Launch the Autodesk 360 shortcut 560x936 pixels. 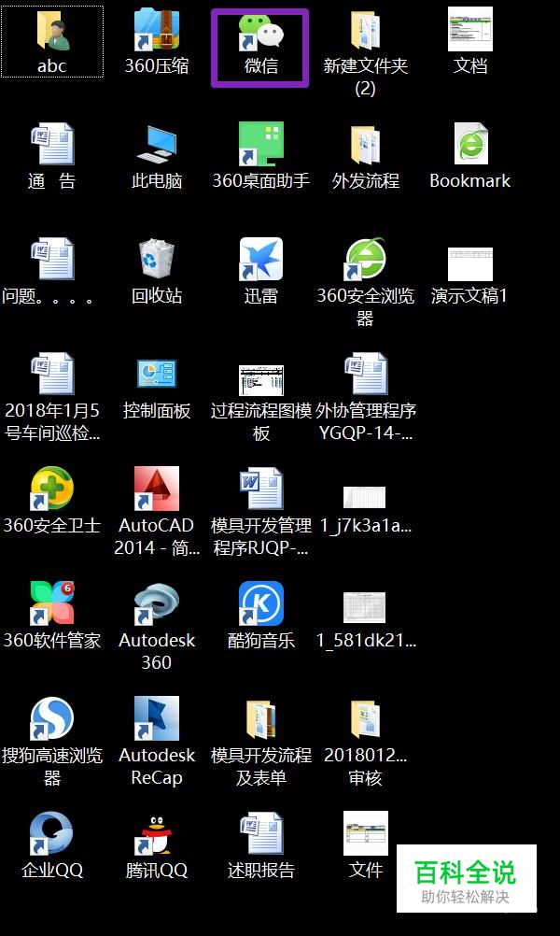click(x=157, y=603)
